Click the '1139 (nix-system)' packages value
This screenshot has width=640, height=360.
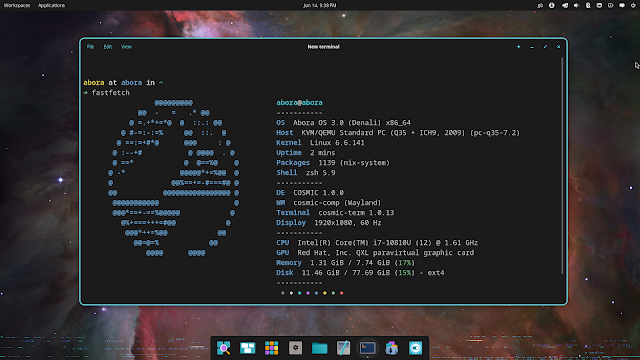click(x=354, y=163)
